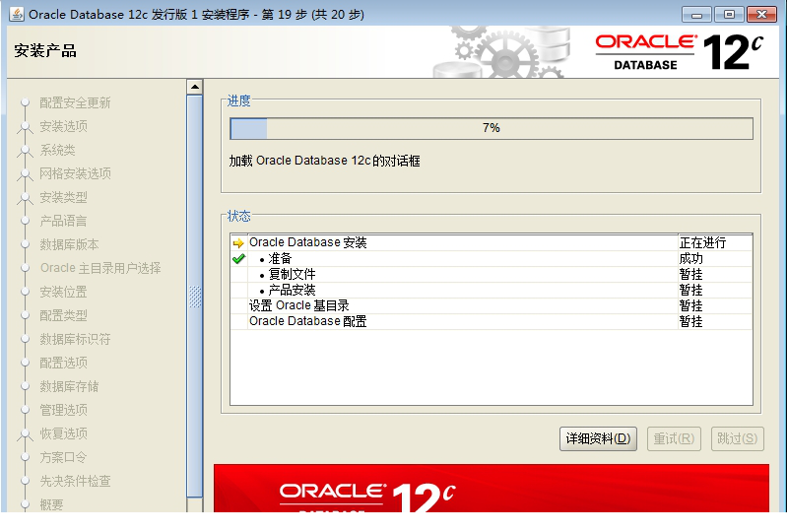Select the 配置类型 step
The height and width of the screenshot is (532, 787).
click(63, 315)
